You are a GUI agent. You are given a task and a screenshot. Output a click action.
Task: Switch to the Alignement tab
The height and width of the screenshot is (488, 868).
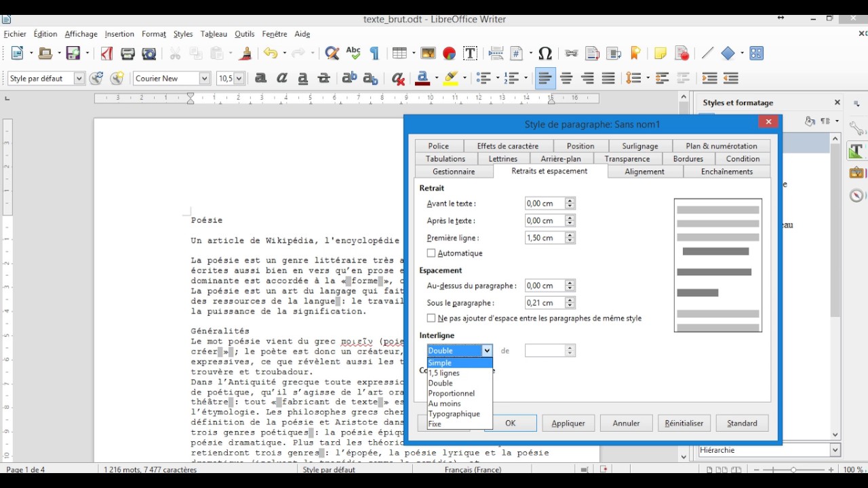[644, 171]
